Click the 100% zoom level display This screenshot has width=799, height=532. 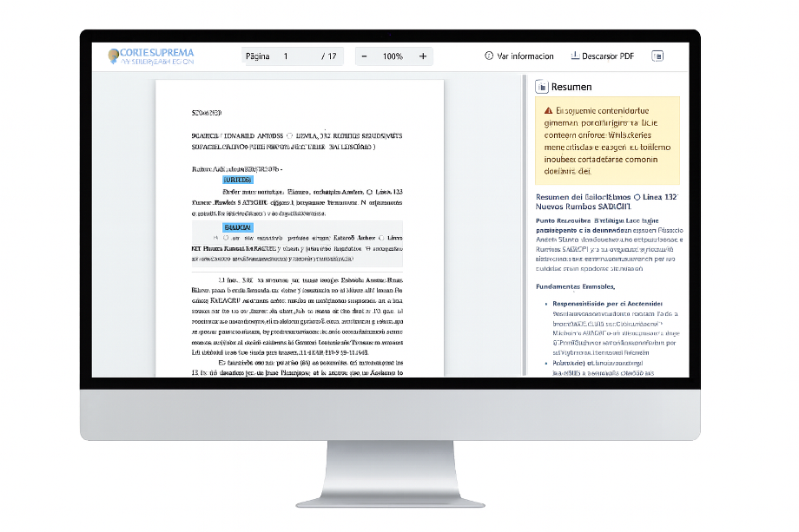393,56
